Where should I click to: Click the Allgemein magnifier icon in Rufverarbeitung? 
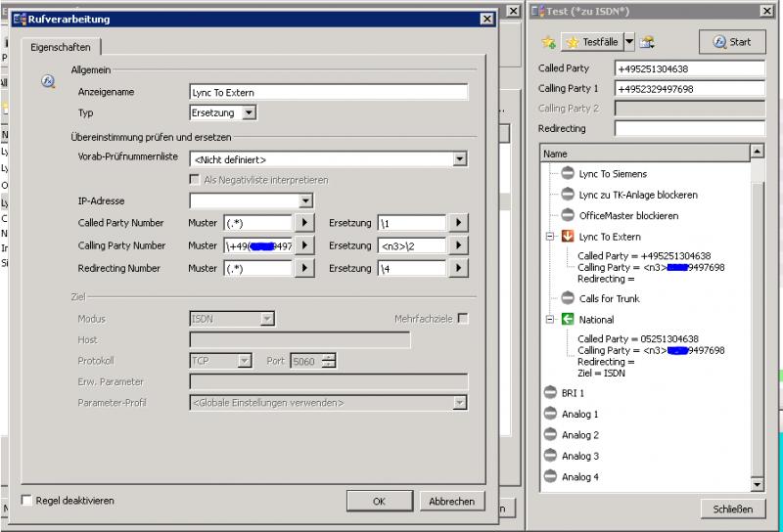(x=48, y=81)
